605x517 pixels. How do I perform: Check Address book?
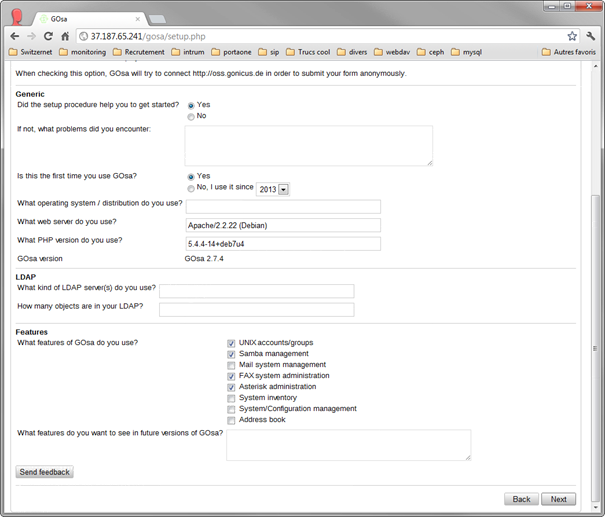(x=231, y=421)
